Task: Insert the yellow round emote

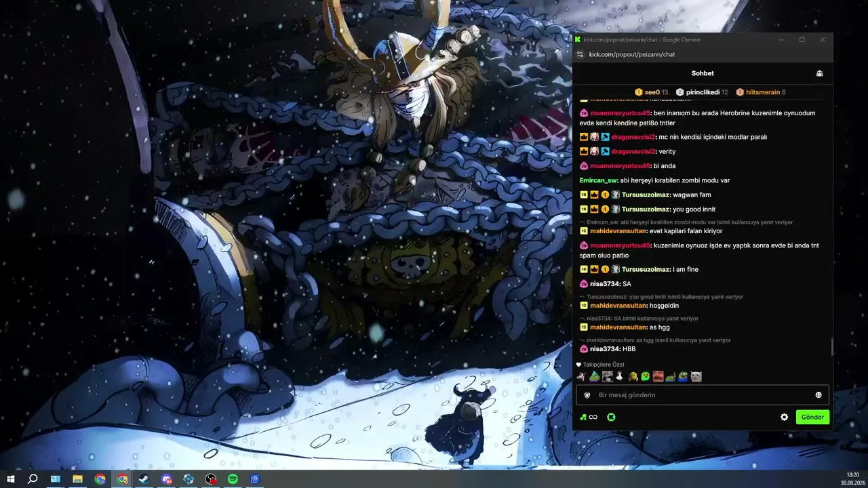Action: (632, 376)
